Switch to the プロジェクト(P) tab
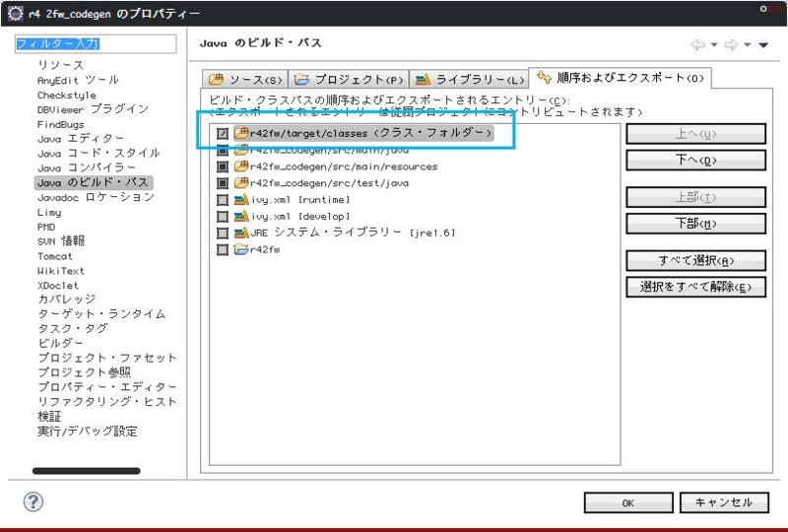 point(349,80)
